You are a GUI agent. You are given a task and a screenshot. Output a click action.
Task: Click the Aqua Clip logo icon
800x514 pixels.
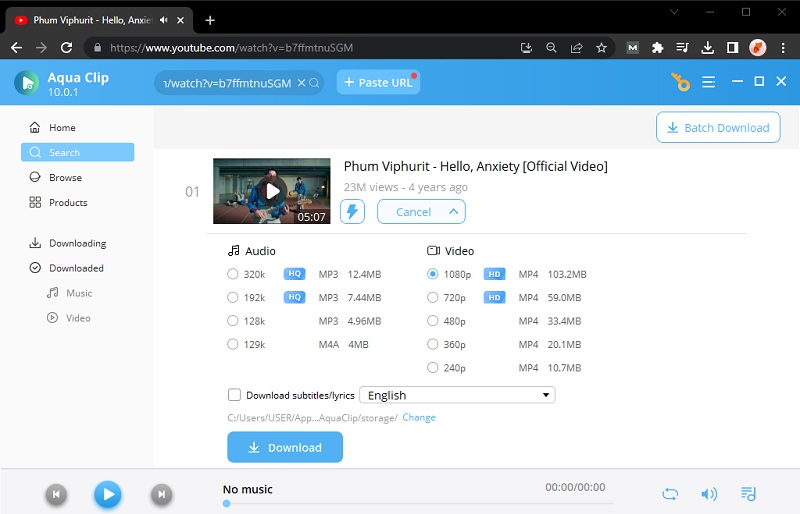pos(27,82)
